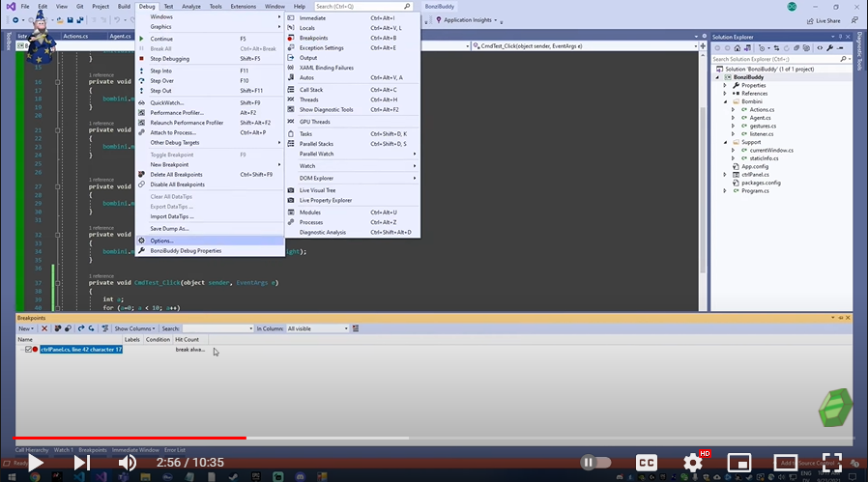Screen dimensions: 868x482
Task: Click the Output window icon in submenu
Action: (x=291, y=58)
